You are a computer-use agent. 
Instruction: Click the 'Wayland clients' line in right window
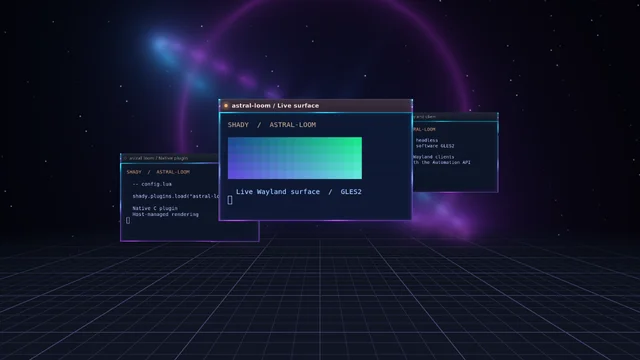[433, 157]
